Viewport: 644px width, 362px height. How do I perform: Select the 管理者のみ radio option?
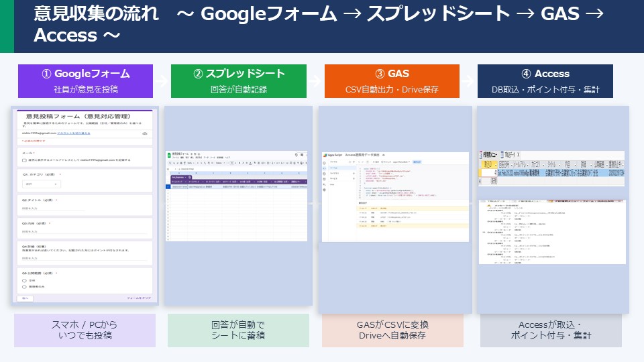(24, 287)
